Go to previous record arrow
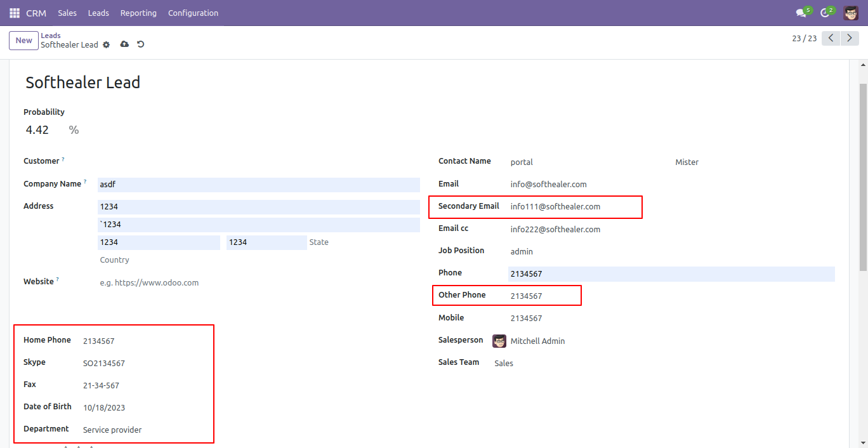This screenshot has width=868, height=448. click(x=831, y=38)
